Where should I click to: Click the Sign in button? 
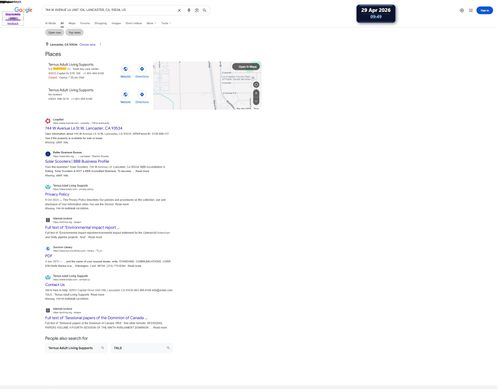[485, 10]
